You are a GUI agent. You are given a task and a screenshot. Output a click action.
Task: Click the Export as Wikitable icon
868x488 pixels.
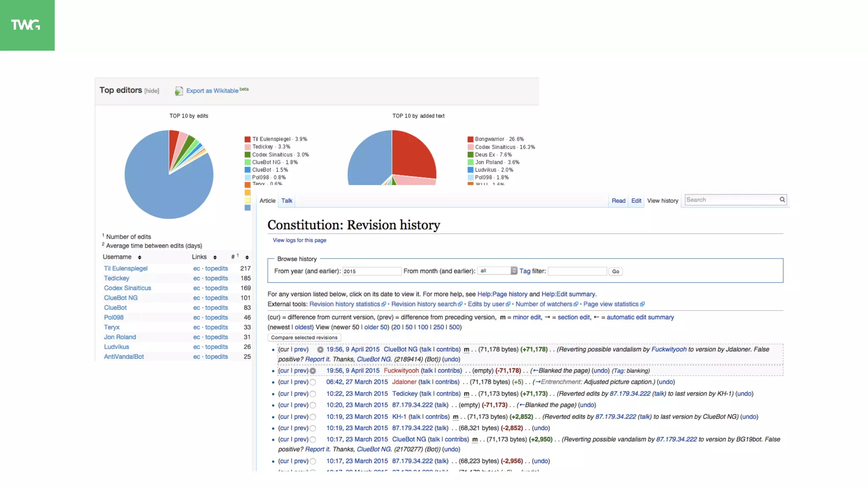pos(179,91)
